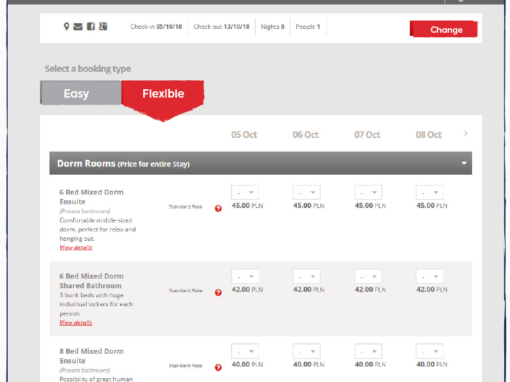Open the Google Plus icon link

[x=103, y=26]
